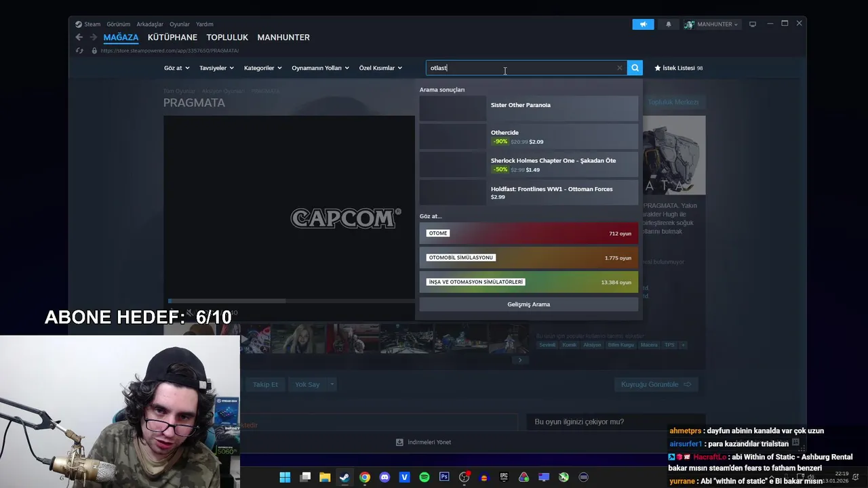868x488 pixels.
Task: Open the arrow next to Yok Say
Action: (332, 384)
